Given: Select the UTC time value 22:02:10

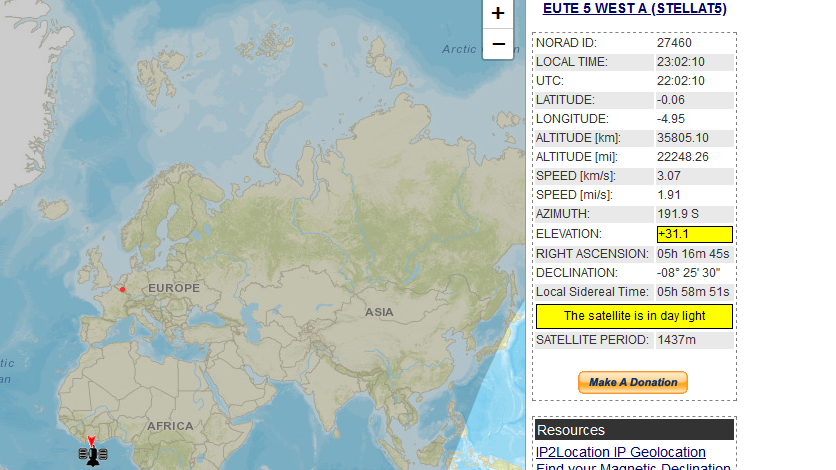Looking at the screenshot, I should click(680, 81).
